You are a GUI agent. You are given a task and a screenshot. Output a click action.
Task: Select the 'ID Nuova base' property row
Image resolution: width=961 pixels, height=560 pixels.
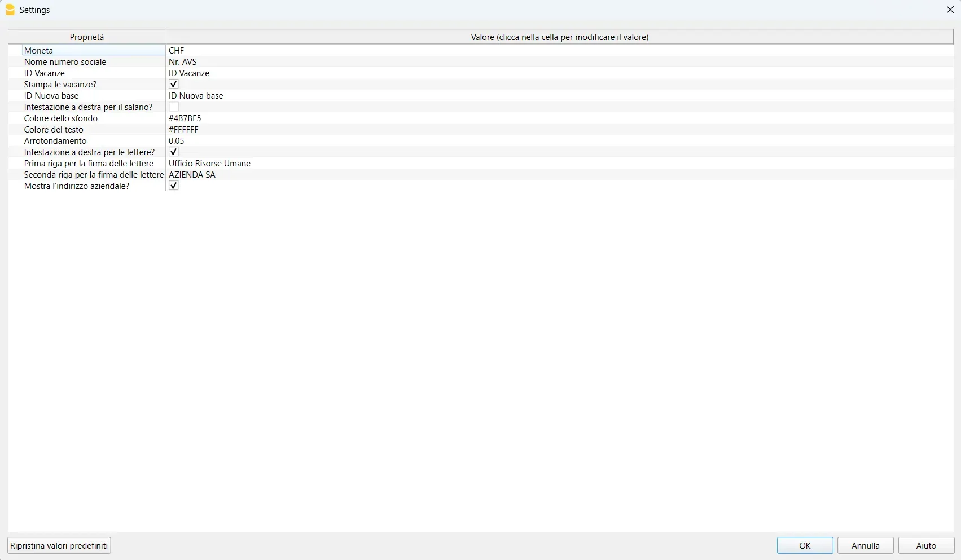[51, 96]
